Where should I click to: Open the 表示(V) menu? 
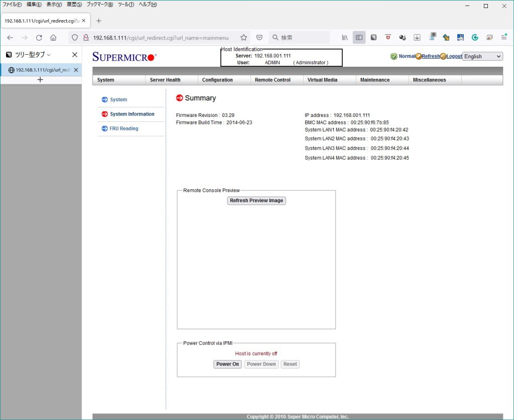click(x=54, y=5)
